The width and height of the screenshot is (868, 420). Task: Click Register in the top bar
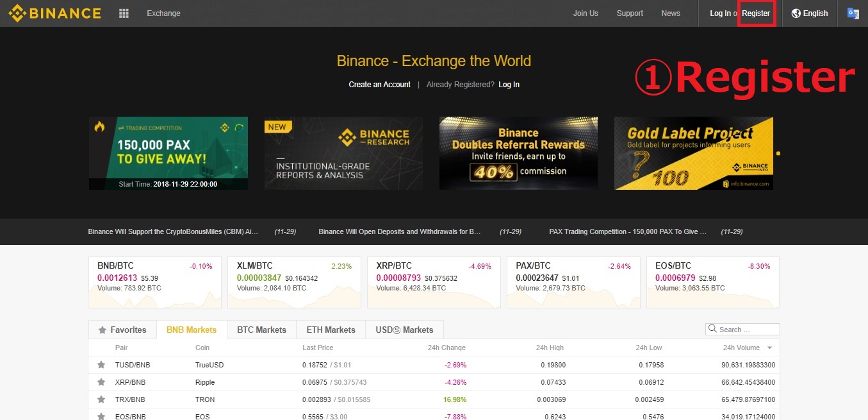click(756, 13)
